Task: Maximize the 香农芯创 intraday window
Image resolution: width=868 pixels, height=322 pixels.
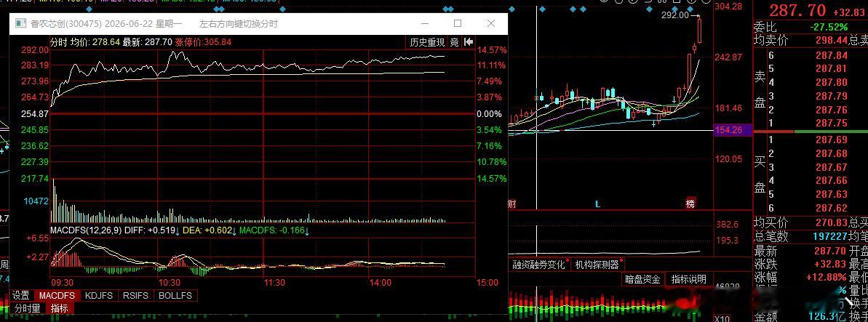Action: click(x=458, y=23)
